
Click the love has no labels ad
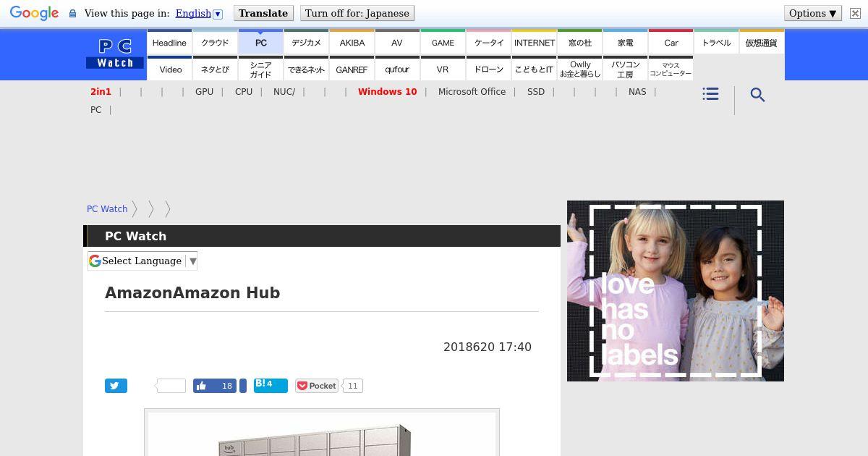tap(676, 291)
